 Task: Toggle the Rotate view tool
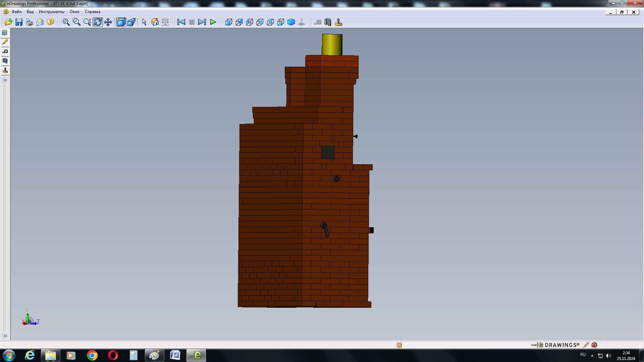(x=98, y=22)
